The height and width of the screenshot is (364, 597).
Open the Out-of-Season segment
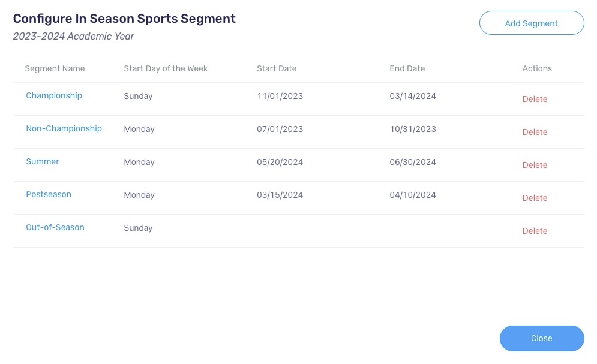pos(55,227)
